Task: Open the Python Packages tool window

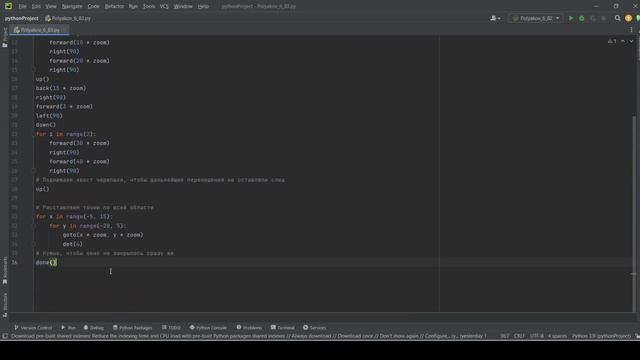Action: [132, 327]
